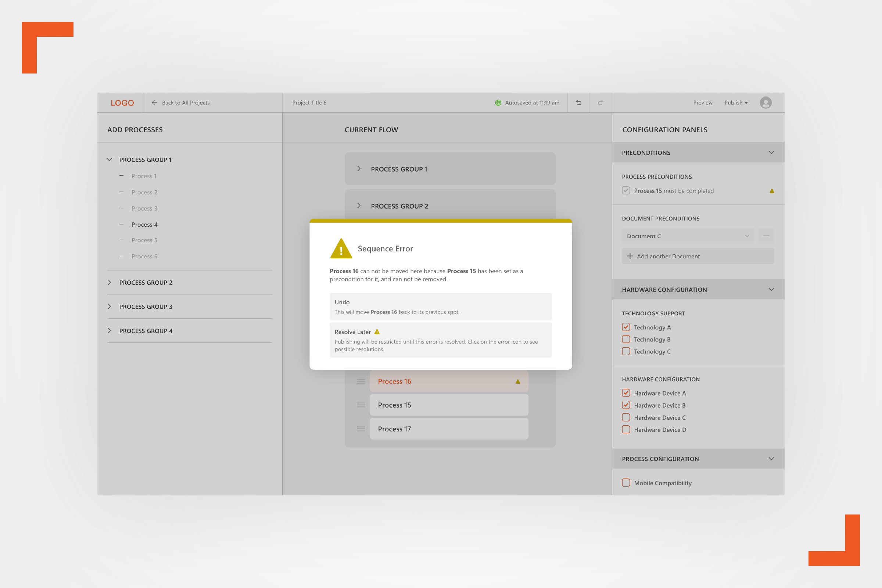Click the redo arrow icon in header
882x588 pixels.
[x=600, y=103]
